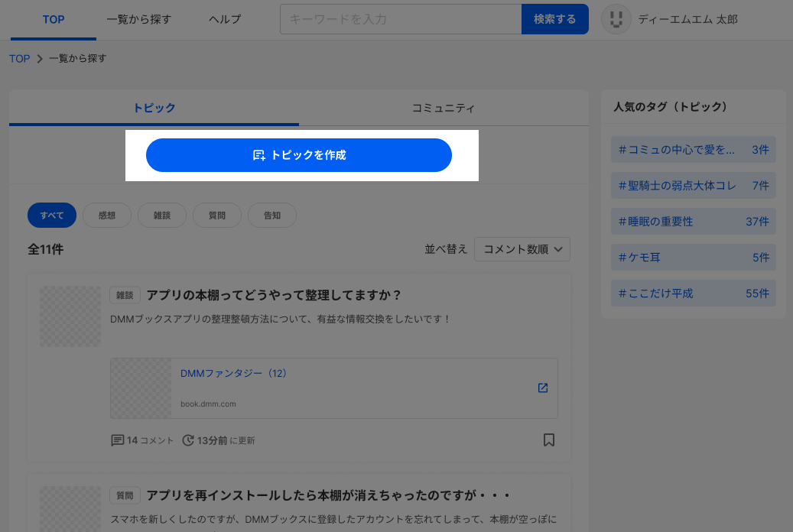Switch to the コミュニティ tab
Viewport: 793px width, 532px height.
tap(444, 108)
